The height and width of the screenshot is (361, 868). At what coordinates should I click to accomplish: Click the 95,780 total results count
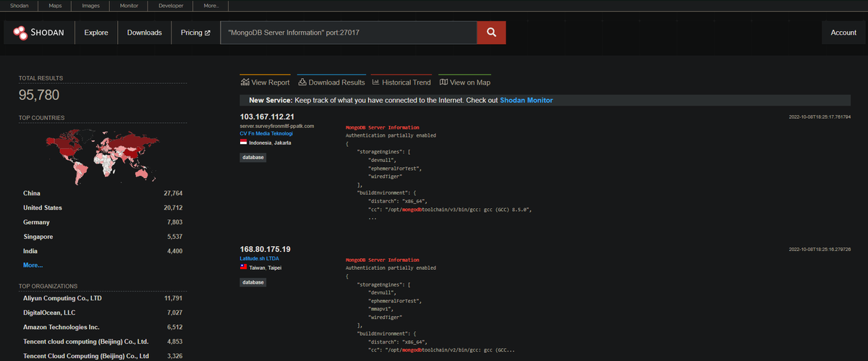tap(39, 95)
